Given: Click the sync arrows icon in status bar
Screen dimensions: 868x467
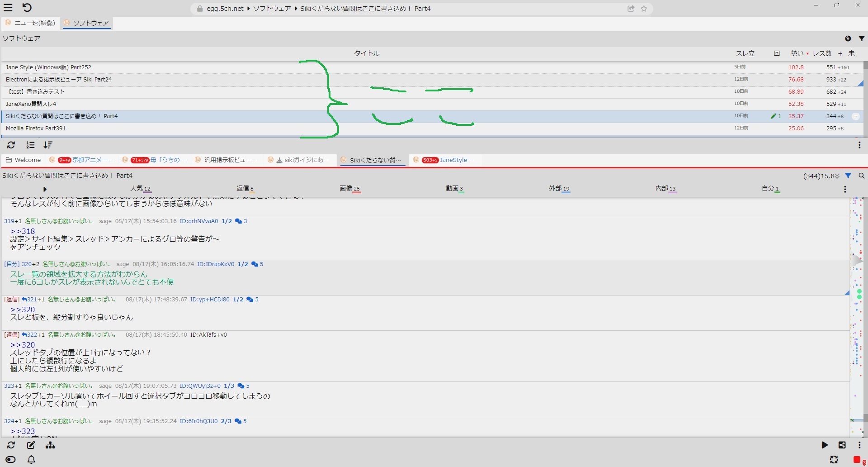Looking at the screenshot, I should point(834,460).
